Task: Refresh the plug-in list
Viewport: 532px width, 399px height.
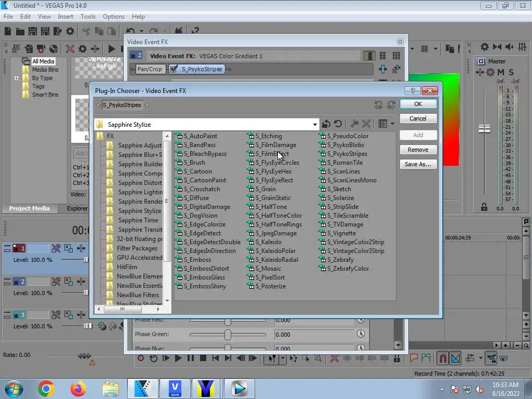Action: pos(338,124)
